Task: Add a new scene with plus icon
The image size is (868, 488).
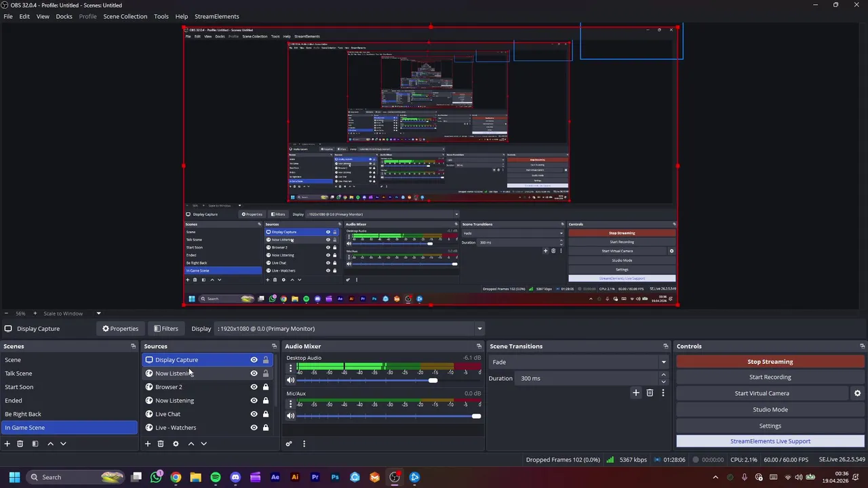Action: tap(7, 443)
